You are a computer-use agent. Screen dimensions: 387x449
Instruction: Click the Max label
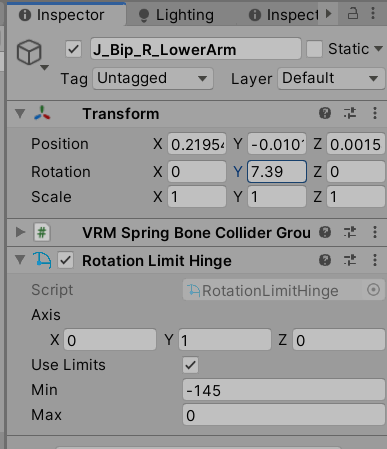[46, 415]
